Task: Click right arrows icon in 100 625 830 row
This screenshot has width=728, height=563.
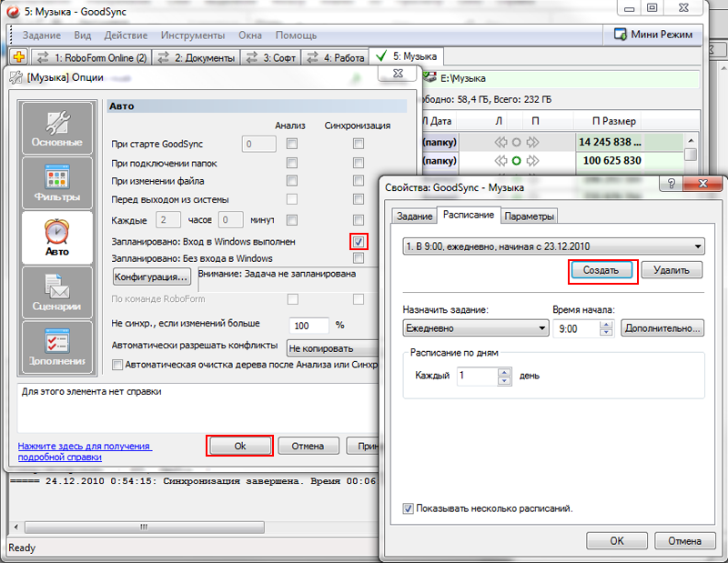Action: pos(532,161)
